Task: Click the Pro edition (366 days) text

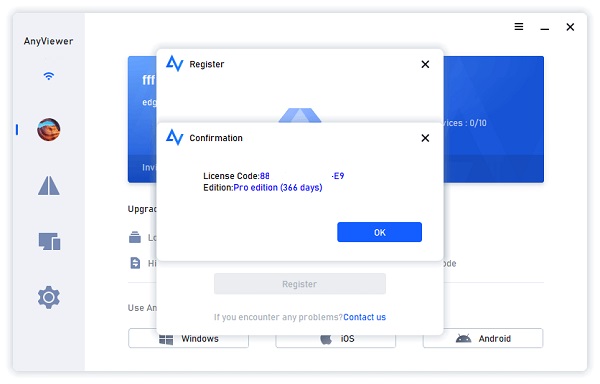Action: 278,188
